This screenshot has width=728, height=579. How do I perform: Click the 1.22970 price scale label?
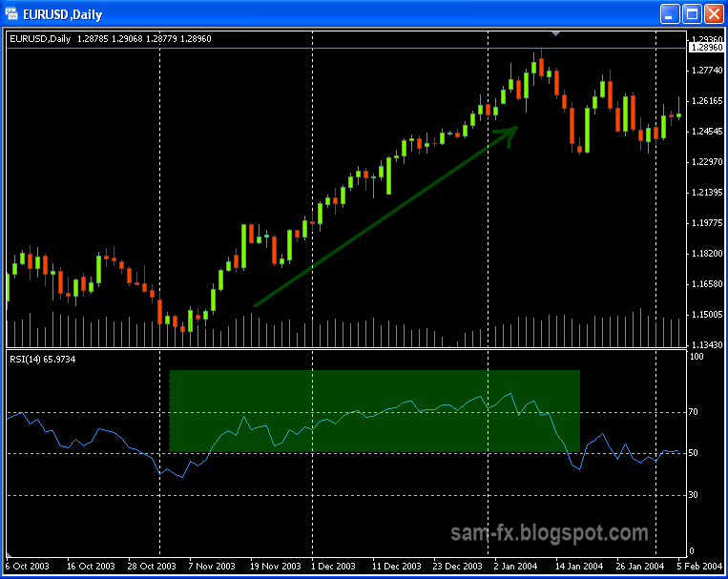pyautogui.click(x=707, y=161)
